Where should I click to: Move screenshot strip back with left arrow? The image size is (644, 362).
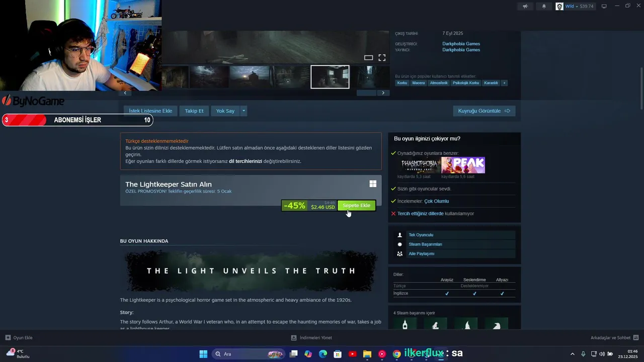tap(125, 93)
